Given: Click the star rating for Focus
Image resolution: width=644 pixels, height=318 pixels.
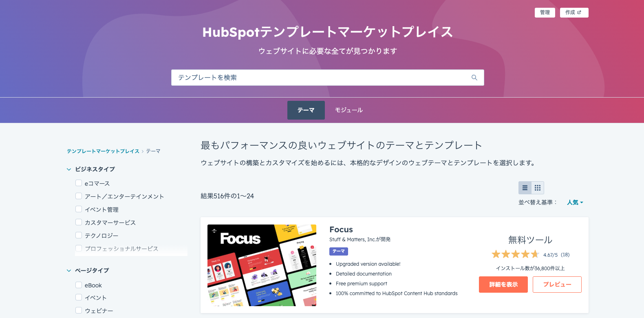Looking at the screenshot, I should click(x=515, y=254).
